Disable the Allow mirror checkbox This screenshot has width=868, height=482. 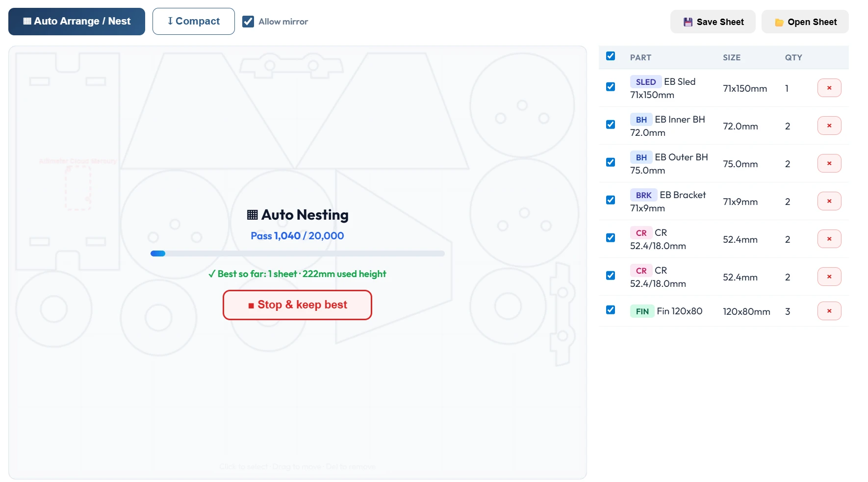[248, 21]
